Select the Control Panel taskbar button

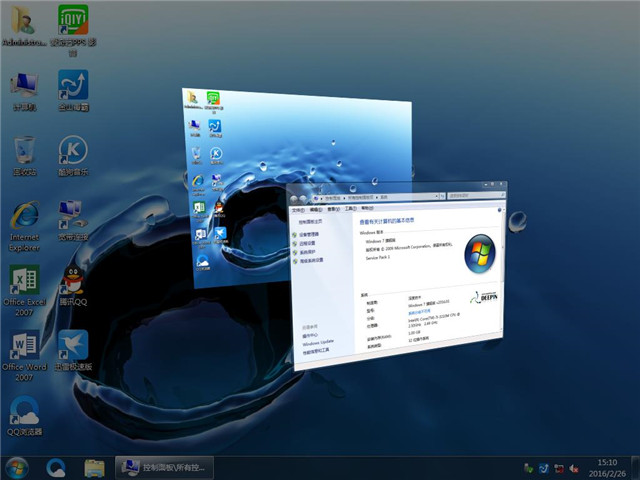point(165,467)
